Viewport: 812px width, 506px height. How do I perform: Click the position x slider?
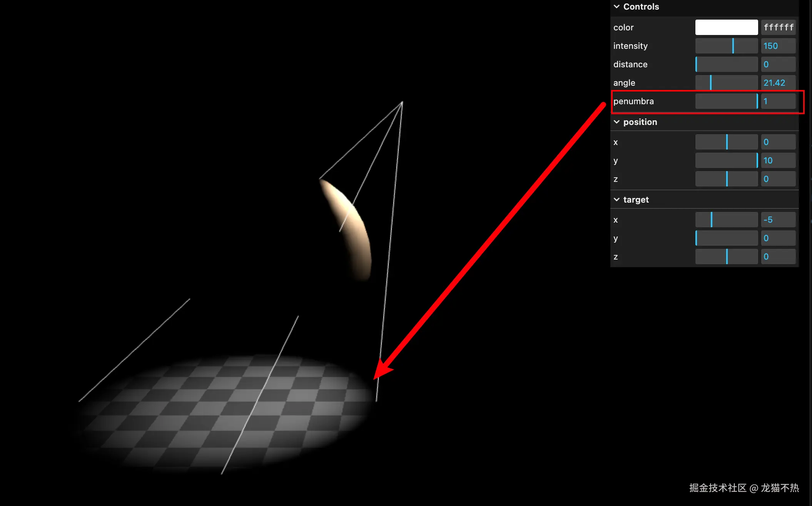click(x=726, y=142)
